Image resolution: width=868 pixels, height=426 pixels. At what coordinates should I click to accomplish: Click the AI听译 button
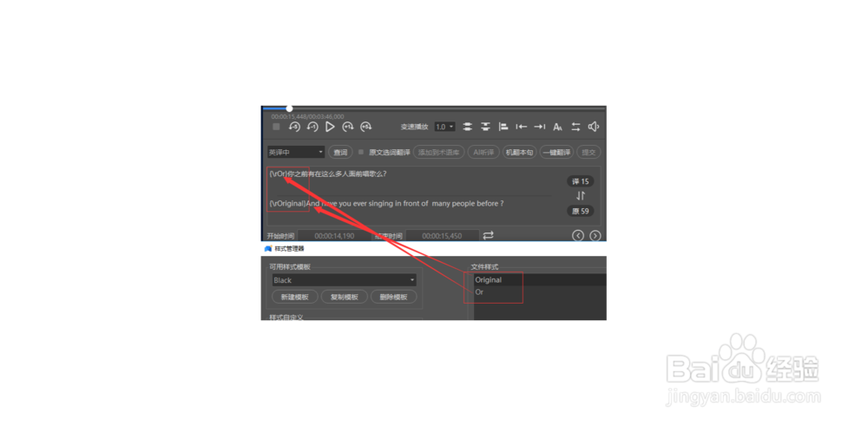tap(483, 152)
